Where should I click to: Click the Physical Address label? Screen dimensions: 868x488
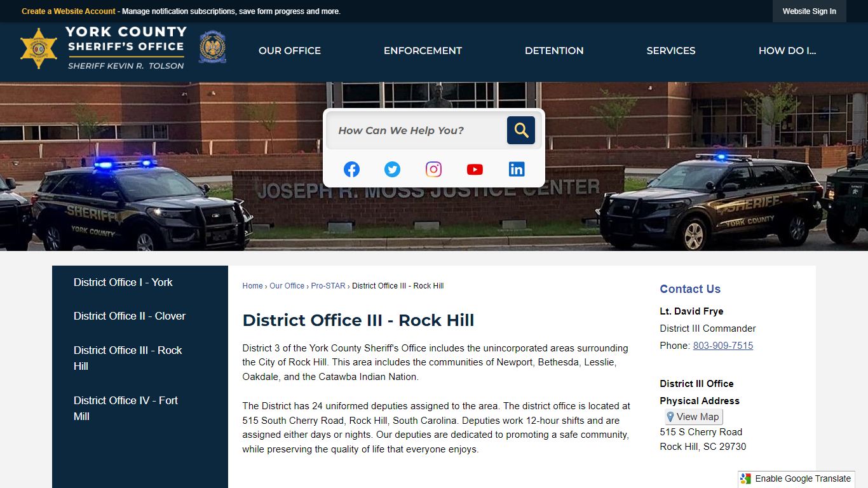pos(700,401)
